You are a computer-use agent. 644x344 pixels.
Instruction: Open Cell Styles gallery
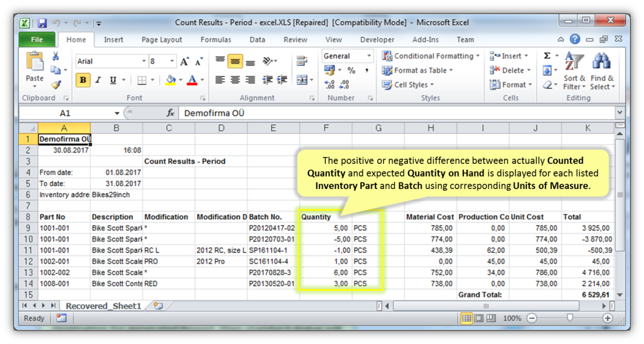(x=407, y=85)
